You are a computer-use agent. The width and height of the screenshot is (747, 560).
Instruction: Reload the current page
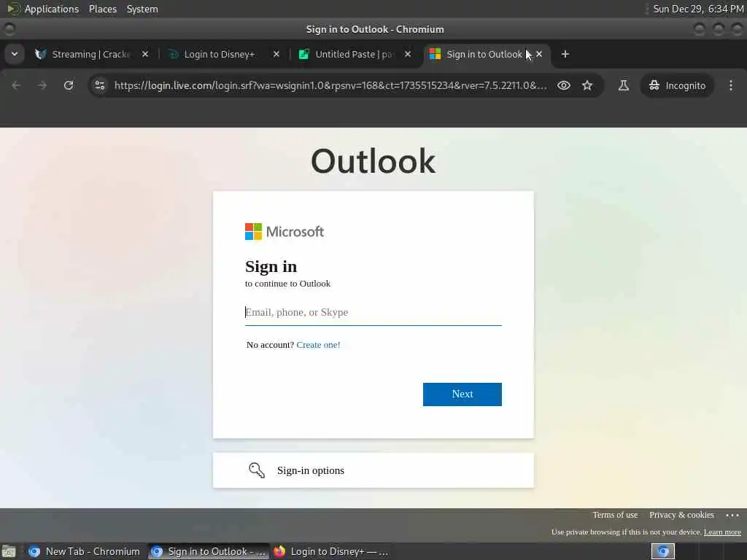pos(69,85)
